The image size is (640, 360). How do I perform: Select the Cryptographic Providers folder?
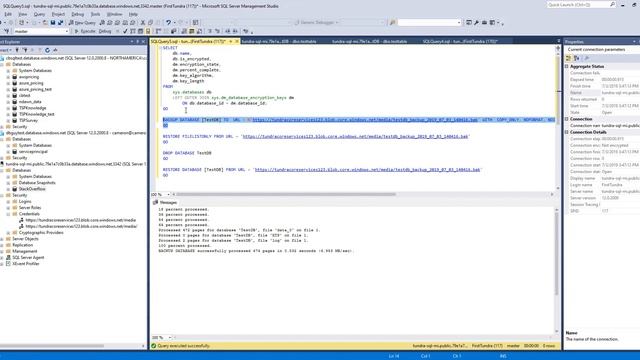pos(41,233)
